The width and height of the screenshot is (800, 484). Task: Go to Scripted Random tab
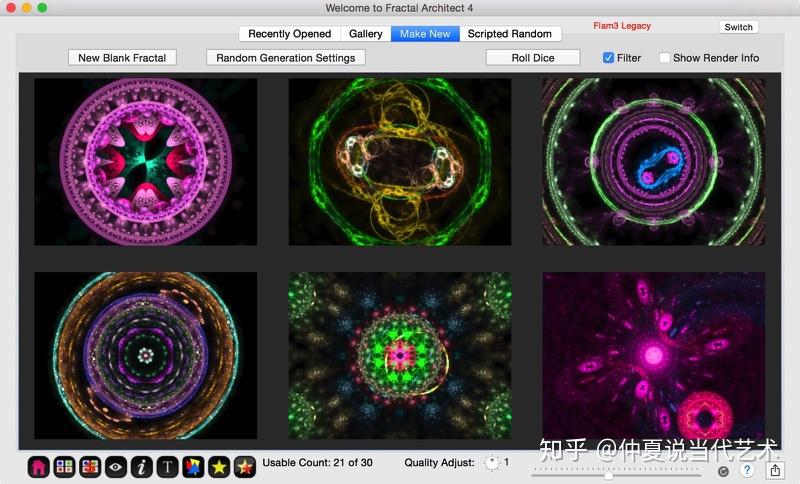pyautogui.click(x=510, y=34)
